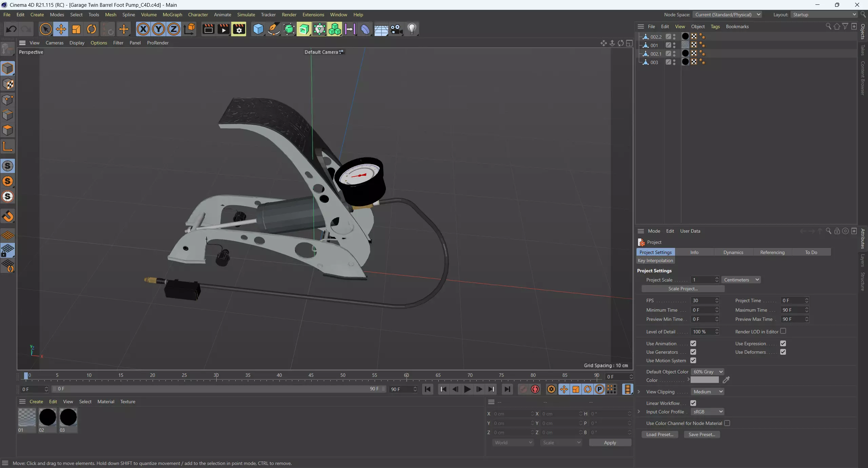Open World coordinate dropdown
This screenshot has width=868, height=468.
click(513, 443)
